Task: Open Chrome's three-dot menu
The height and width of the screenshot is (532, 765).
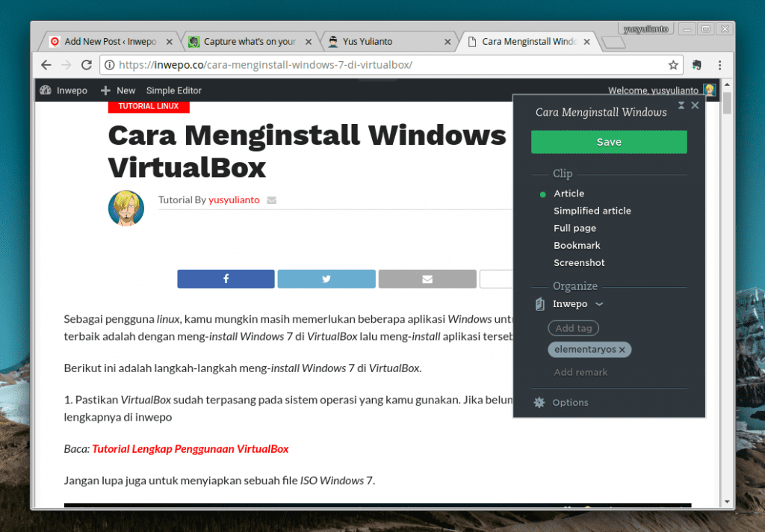Action: [719, 65]
